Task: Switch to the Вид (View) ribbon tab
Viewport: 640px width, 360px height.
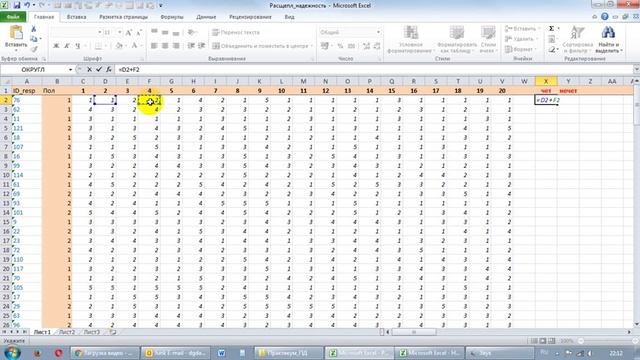Action: tap(289, 17)
